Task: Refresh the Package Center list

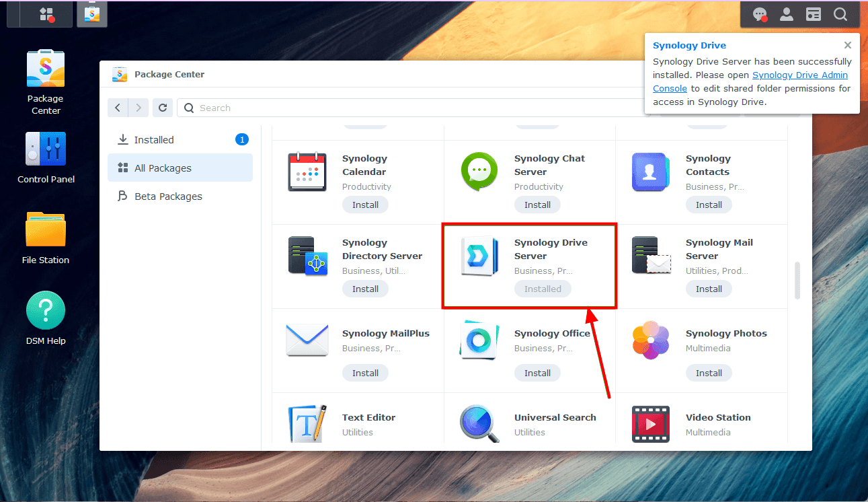Action: coord(162,108)
